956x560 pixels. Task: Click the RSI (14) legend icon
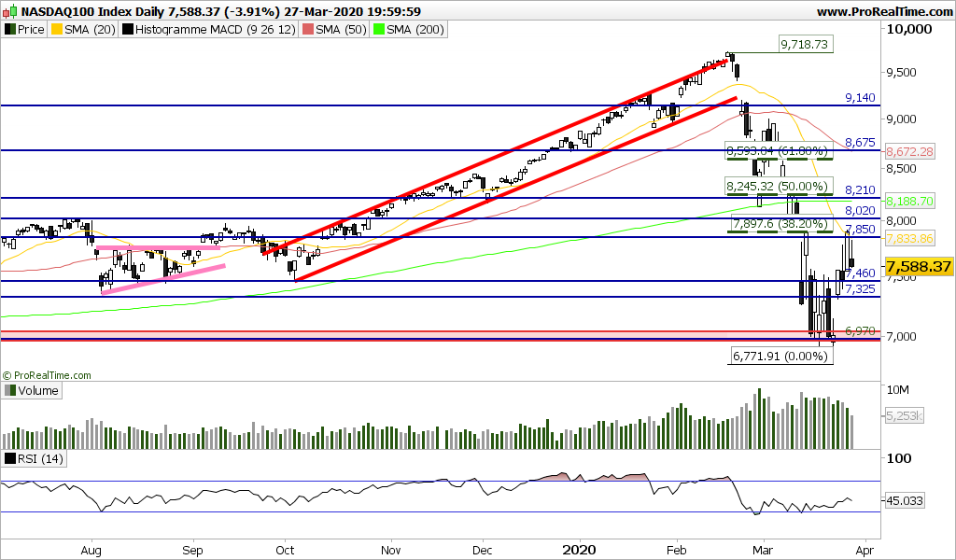9,458
